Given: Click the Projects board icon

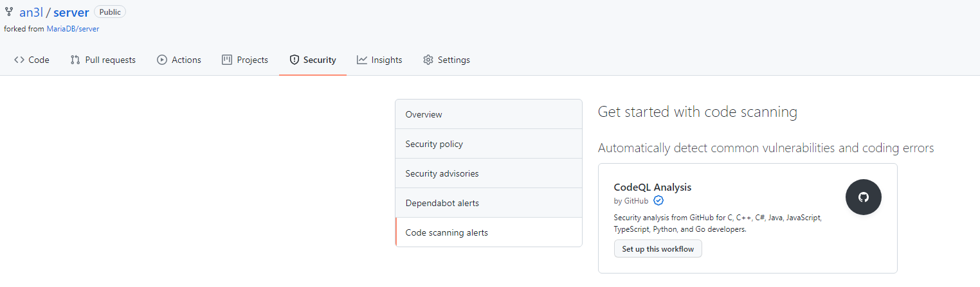Looking at the screenshot, I should click(227, 60).
